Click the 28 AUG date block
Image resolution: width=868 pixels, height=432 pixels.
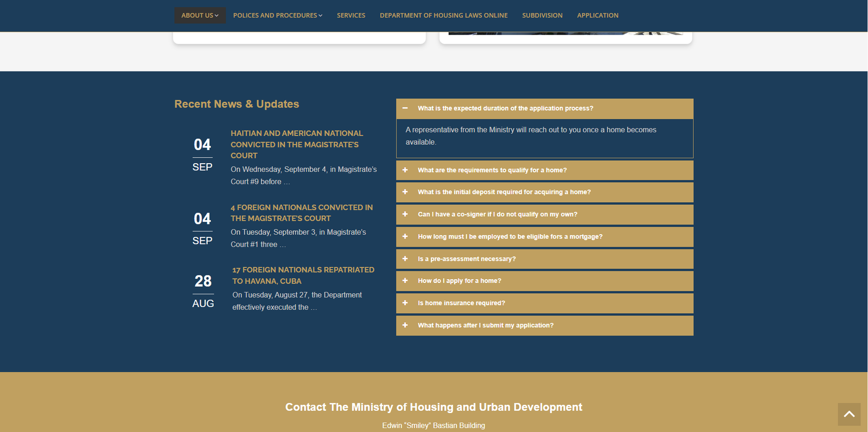(203, 291)
